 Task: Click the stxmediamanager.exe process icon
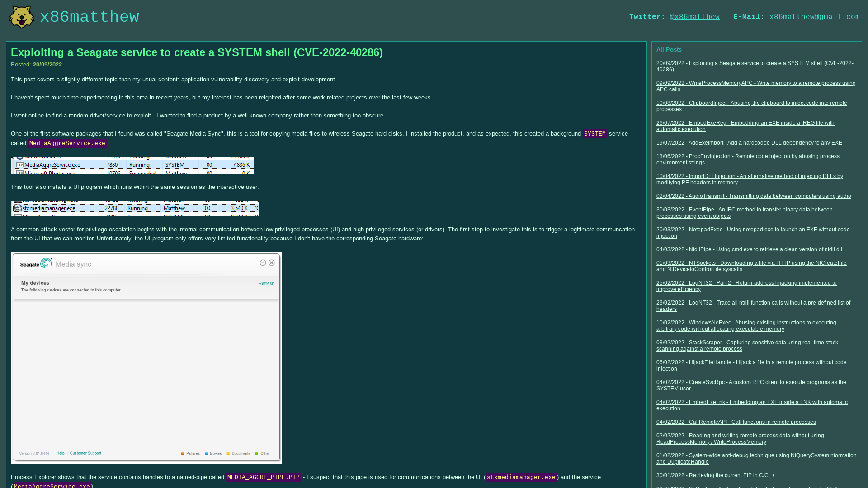click(x=19, y=208)
